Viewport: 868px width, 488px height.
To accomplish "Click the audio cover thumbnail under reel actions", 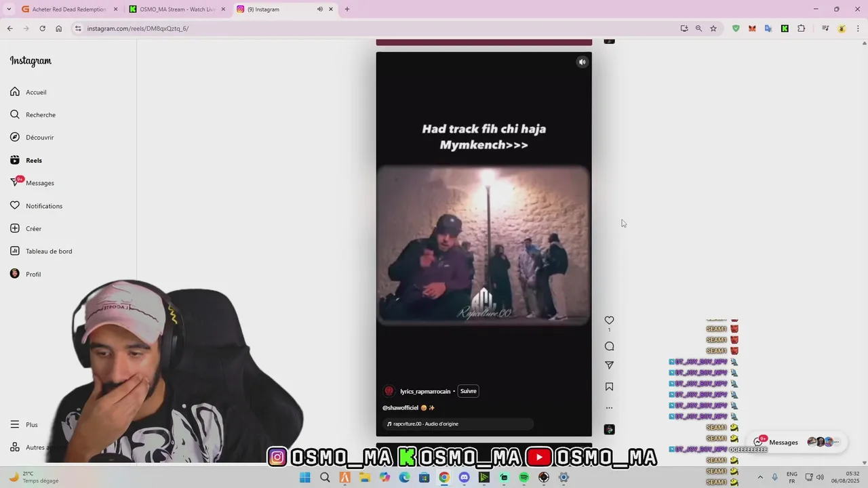I will (x=609, y=430).
